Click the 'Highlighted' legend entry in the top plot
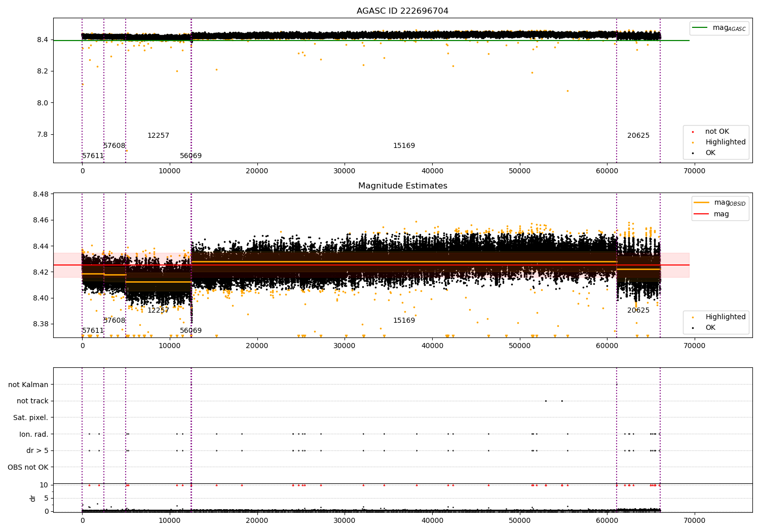This screenshot has height=532, width=760. tap(726, 142)
